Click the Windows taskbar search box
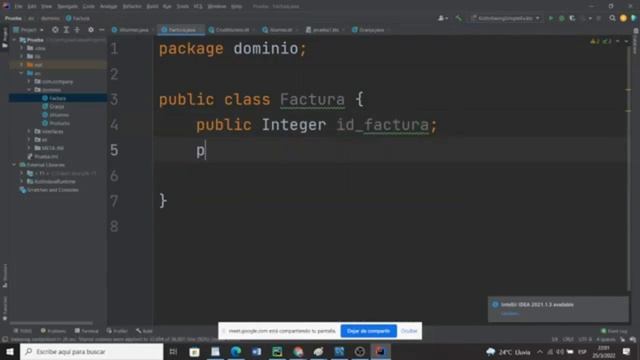The height and width of the screenshot is (360, 640). (91, 351)
